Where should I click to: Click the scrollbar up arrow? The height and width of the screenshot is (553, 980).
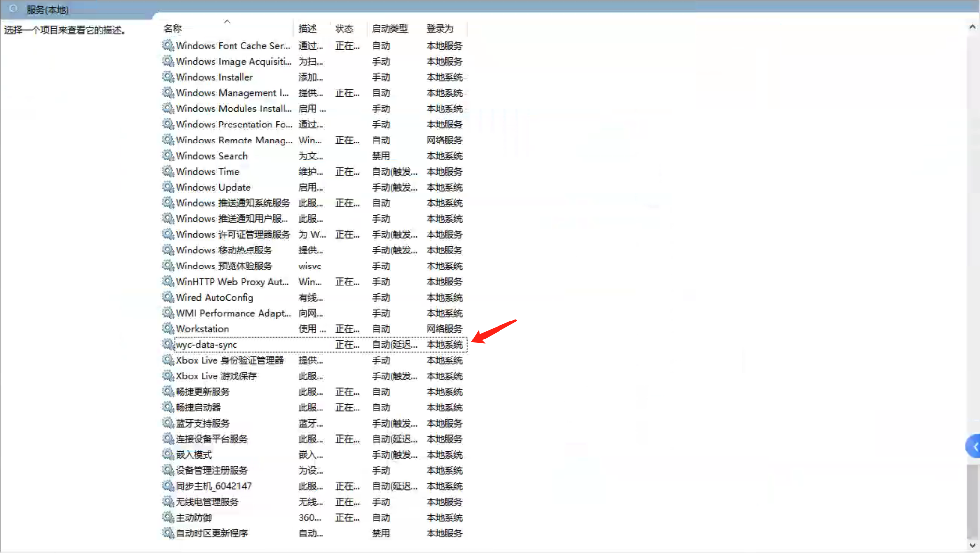tap(972, 27)
